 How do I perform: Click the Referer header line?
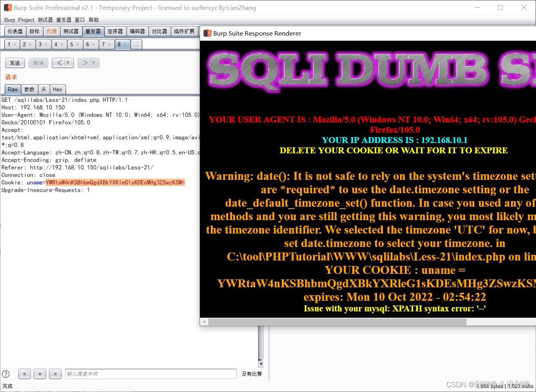[x=77, y=168]
